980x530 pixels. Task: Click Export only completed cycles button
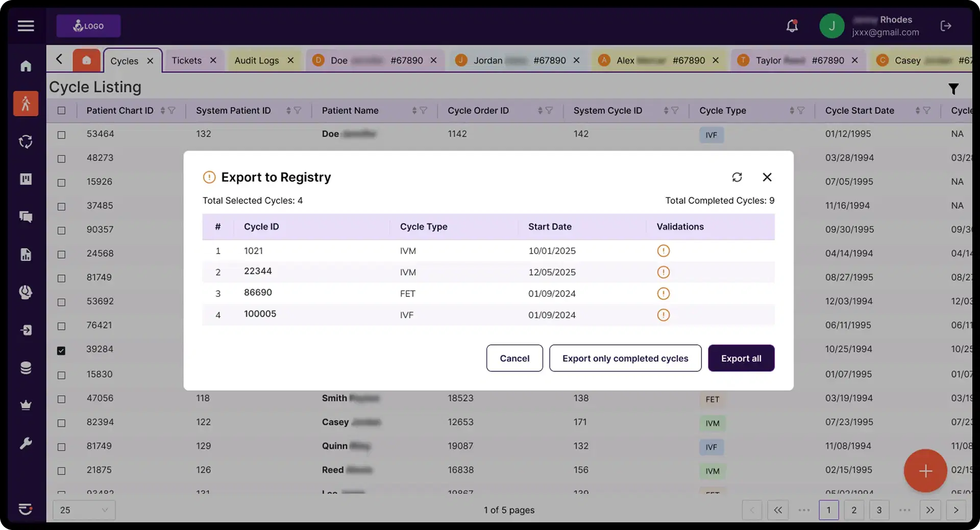pyautogui.click(x=625, y=358)
